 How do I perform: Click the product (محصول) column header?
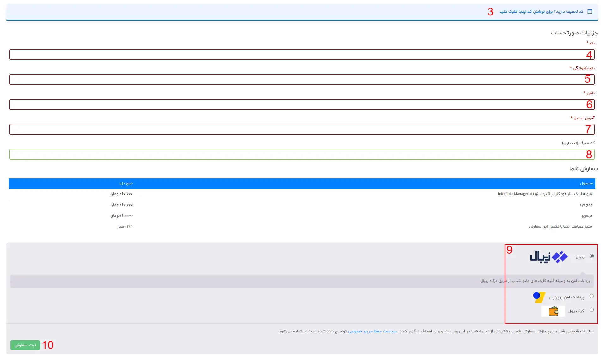(x=586, y=184)
